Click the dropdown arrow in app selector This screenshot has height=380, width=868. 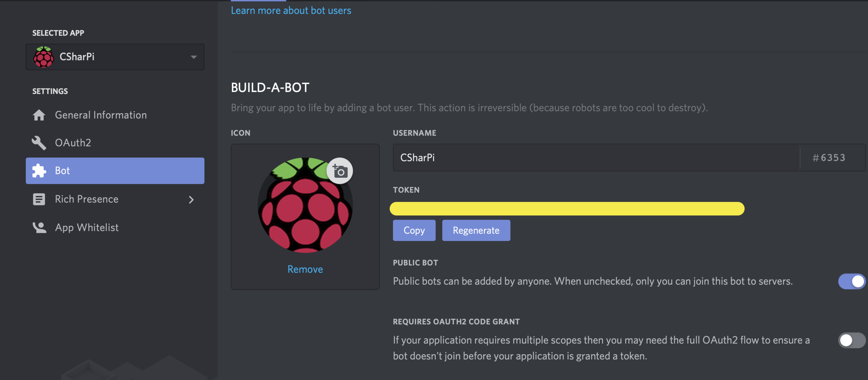(x=194, y=57)
